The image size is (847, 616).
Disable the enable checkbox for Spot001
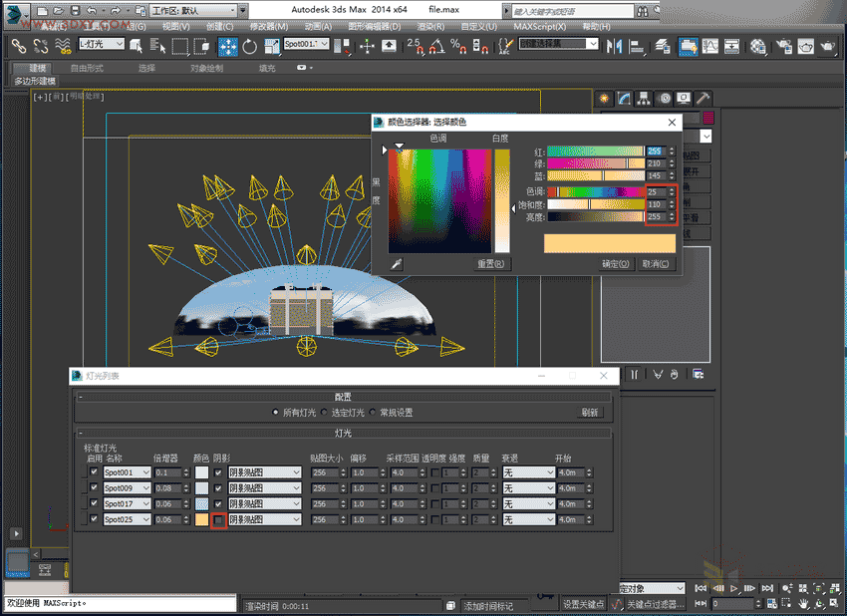94,472
